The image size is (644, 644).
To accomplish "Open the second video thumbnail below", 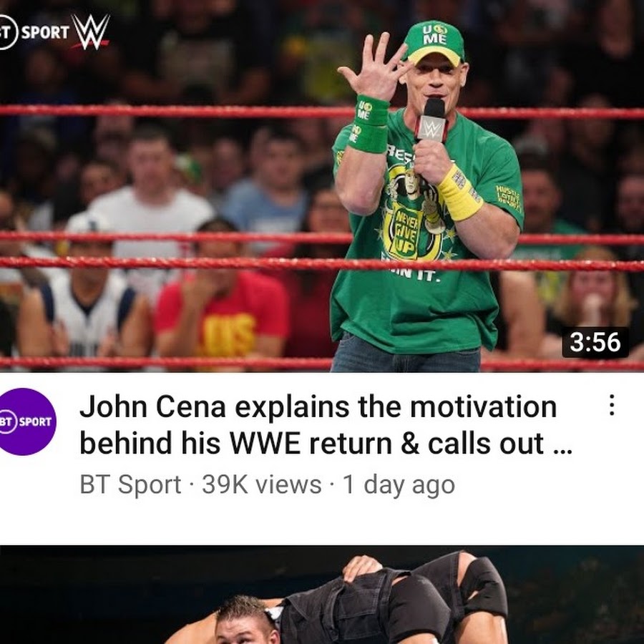I will [322, 595].
